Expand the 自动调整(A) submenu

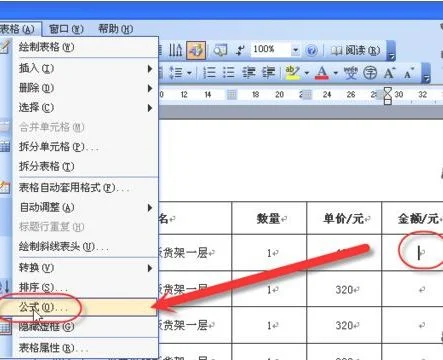[x=85, y=207]
